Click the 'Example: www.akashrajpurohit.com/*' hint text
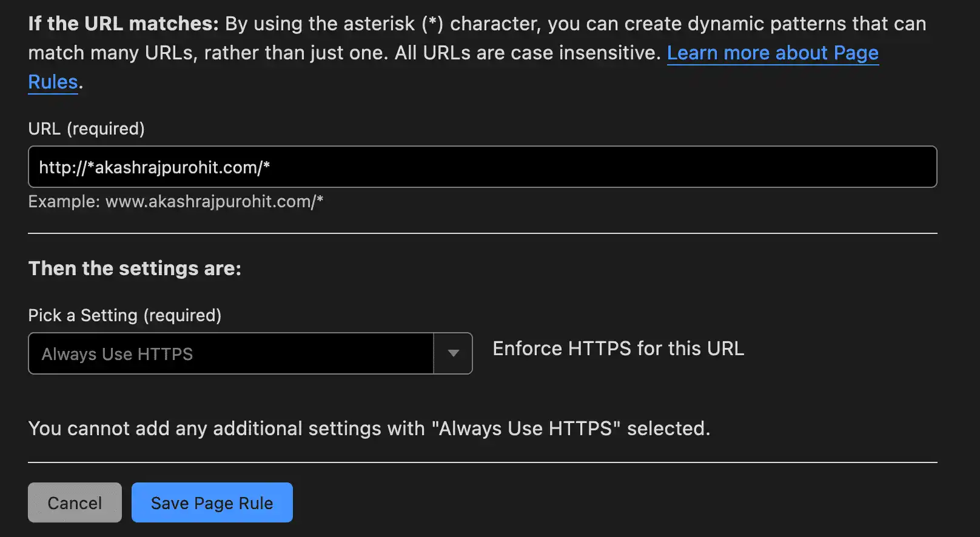 [x=176, y=201]
